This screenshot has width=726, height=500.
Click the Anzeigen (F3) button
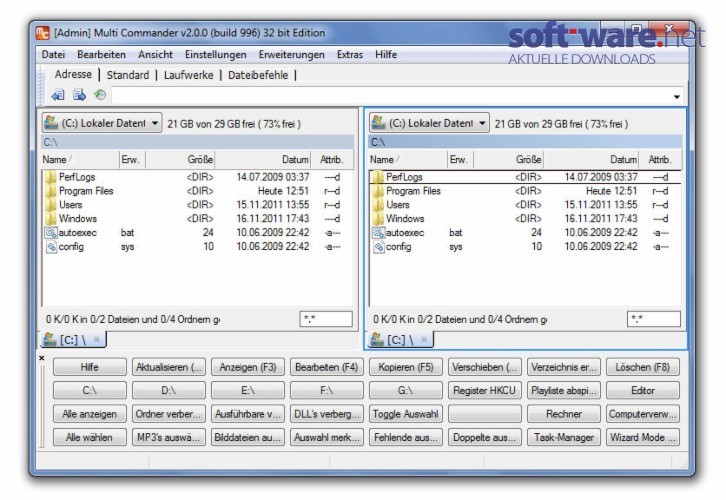point(248,367)
